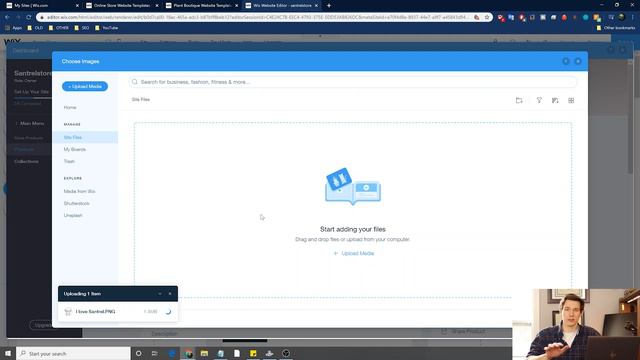Open Trash in sidebar

click(x=69, y=161)
